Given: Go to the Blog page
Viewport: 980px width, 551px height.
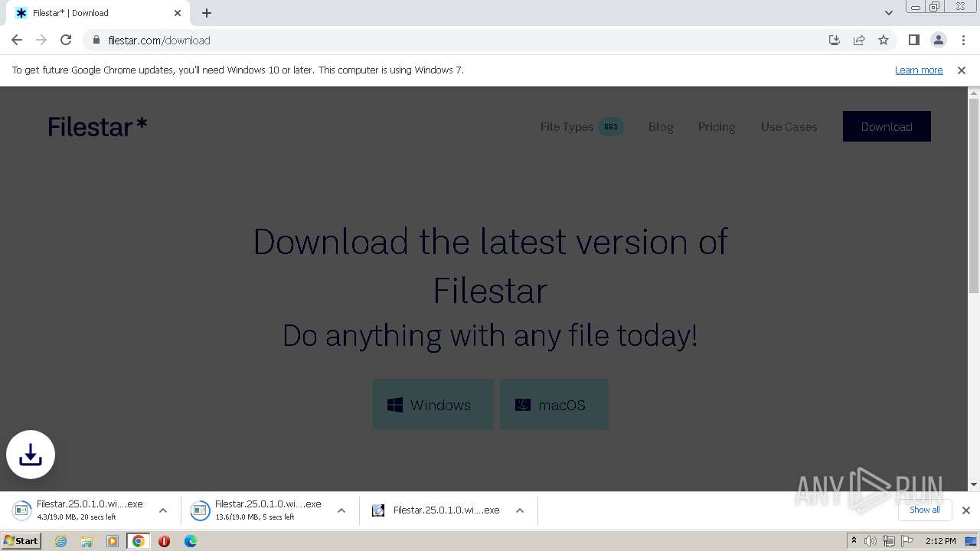Looking at the screenshot, I should tap(661, 127).
